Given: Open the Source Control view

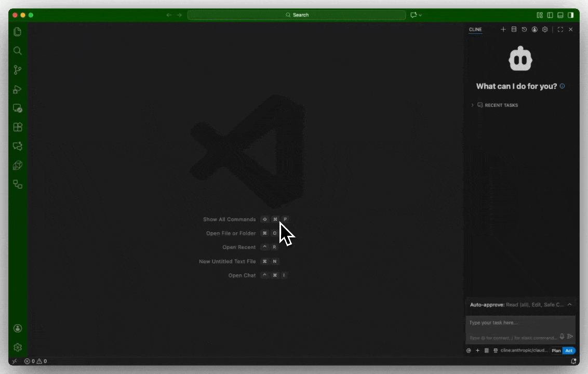Looking at the screenshot, I should 17,70.
